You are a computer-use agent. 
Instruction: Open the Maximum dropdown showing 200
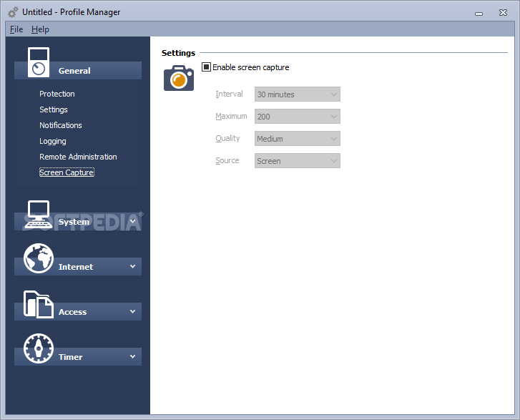point(297,117)
